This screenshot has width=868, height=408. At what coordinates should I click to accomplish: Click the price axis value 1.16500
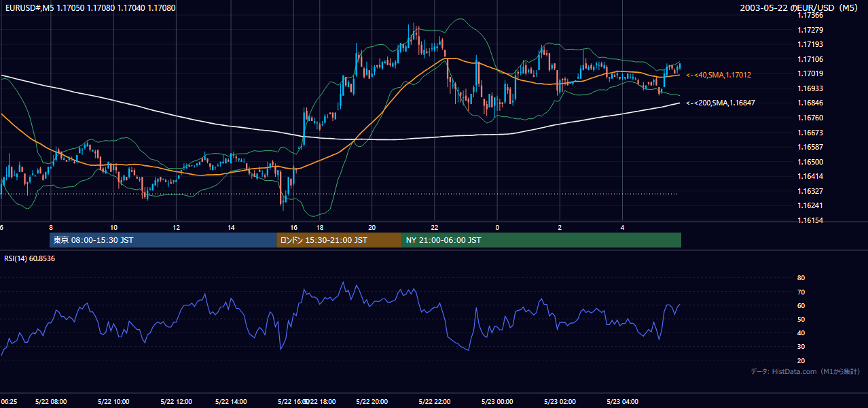(810, 162)
